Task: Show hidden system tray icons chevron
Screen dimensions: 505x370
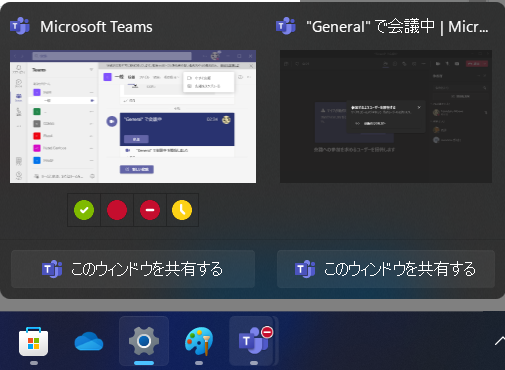Action: tap(499, 341)
